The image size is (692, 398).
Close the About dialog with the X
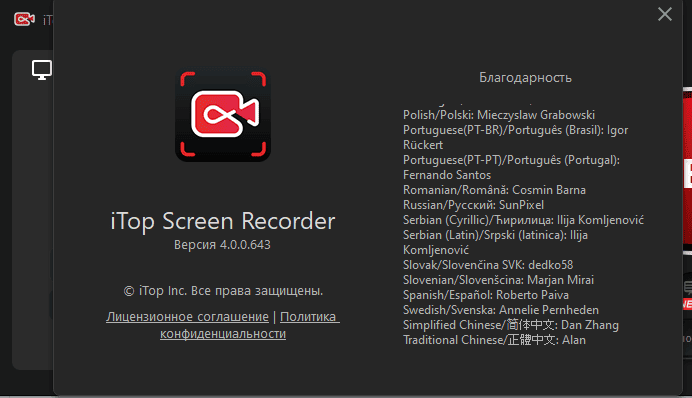pos(665,14)
